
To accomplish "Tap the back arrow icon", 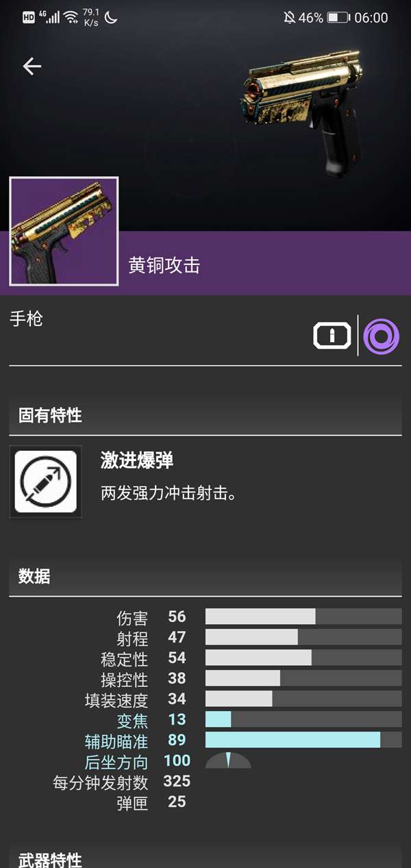I will (x=32, y=66).
